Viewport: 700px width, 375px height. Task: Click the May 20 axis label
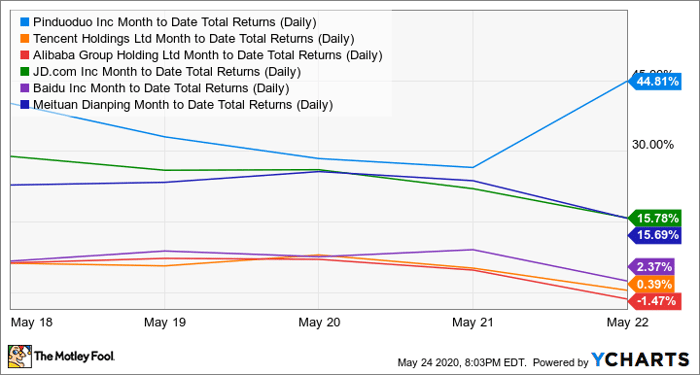click(x=318, y=322)
